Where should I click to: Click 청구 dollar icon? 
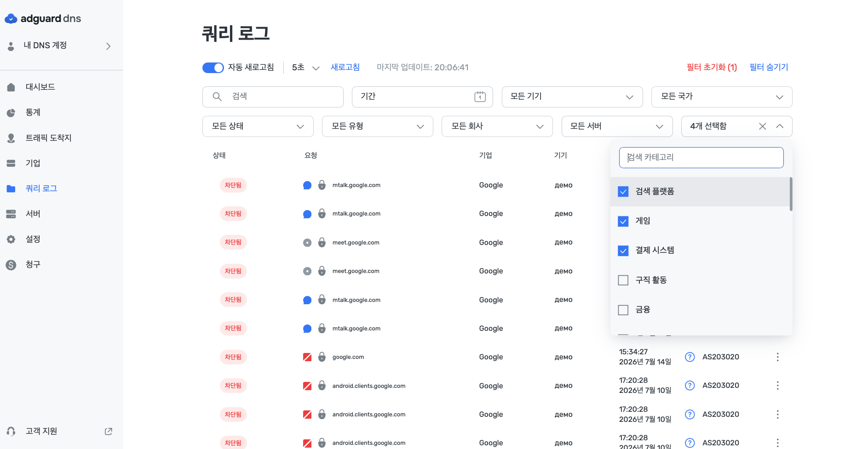click(11, 265)
